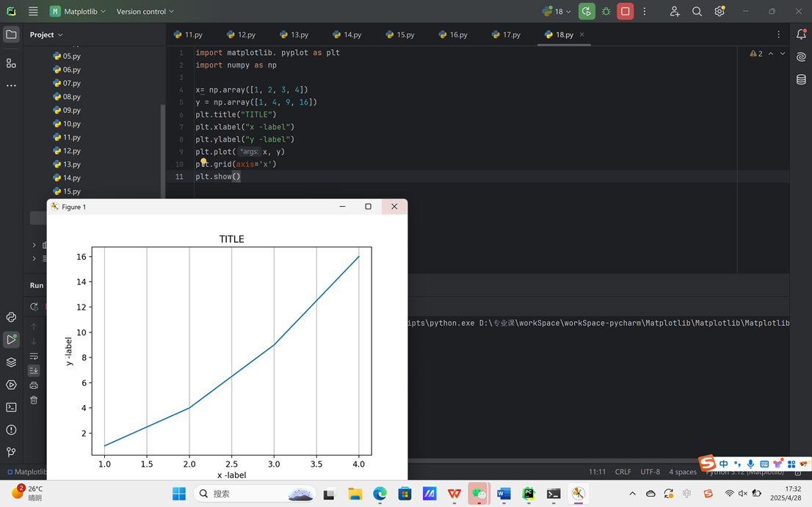Place cursor on plt.show() line
This screenshot has height=507, width=812.
click(x=218, y=176)
